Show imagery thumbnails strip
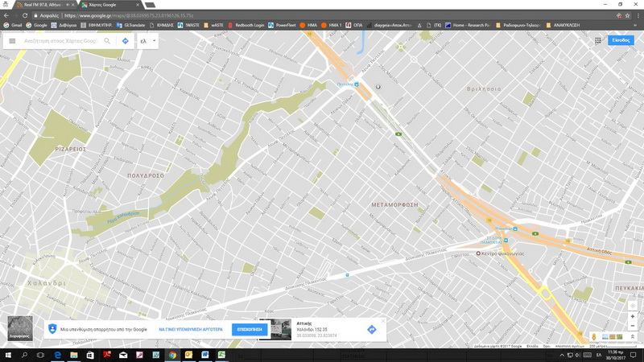Image resolution: width=644 pixels, height=362 pixels. tap(613, 337)
